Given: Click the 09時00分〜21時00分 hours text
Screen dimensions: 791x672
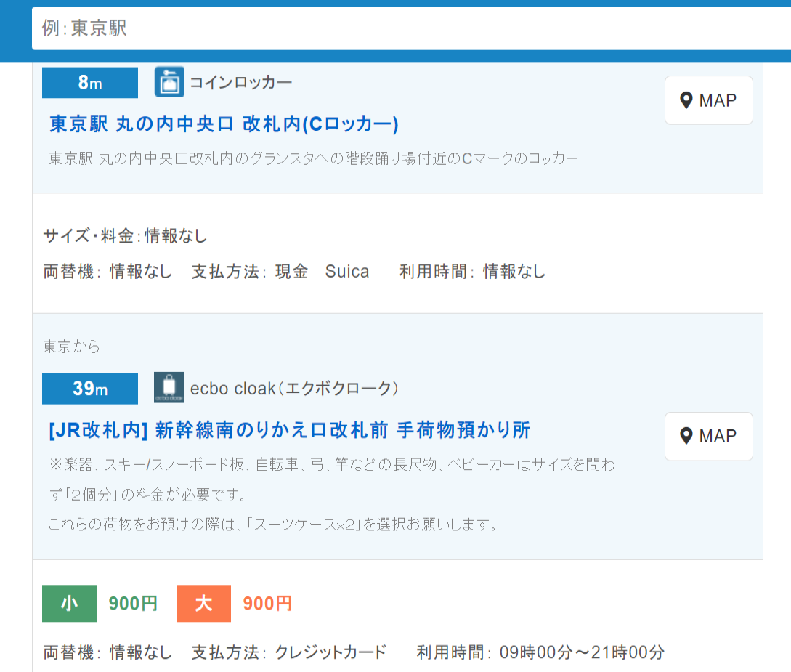Looking at the screenshot, I should (x=582, y=652).
